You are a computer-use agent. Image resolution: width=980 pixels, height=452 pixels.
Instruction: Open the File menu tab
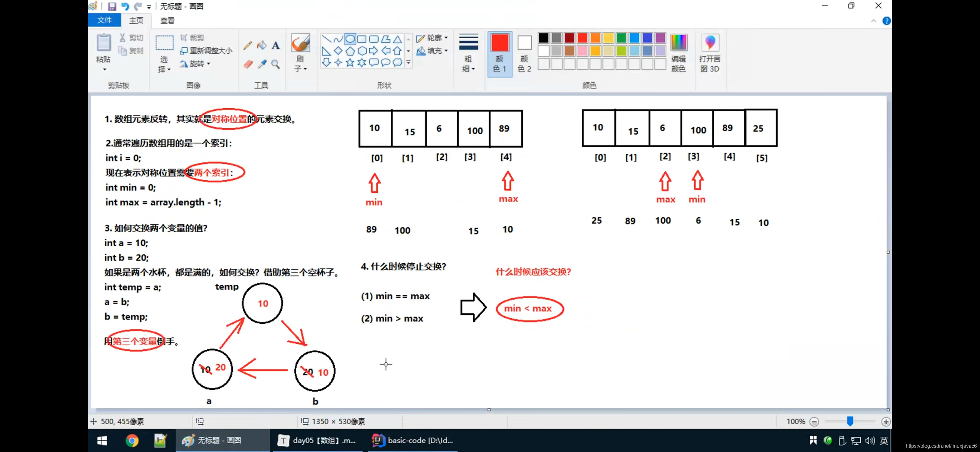104,20
